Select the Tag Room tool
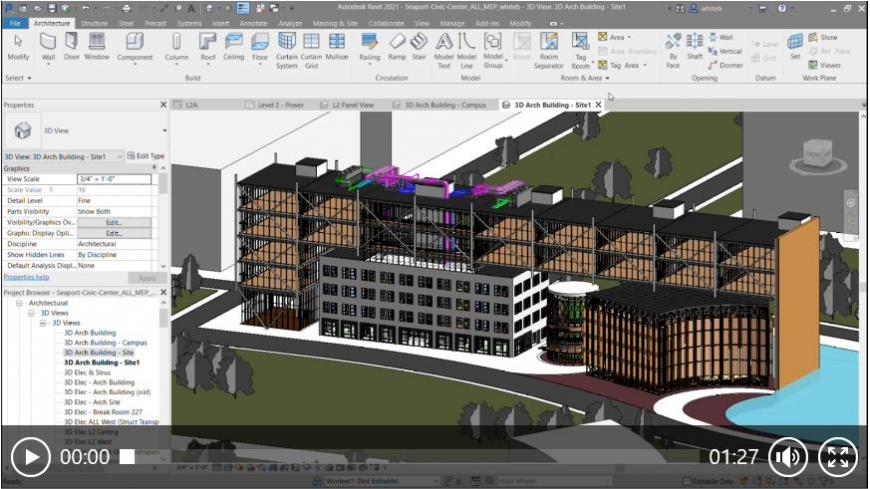870x489 pixels. tap(580, 51)
